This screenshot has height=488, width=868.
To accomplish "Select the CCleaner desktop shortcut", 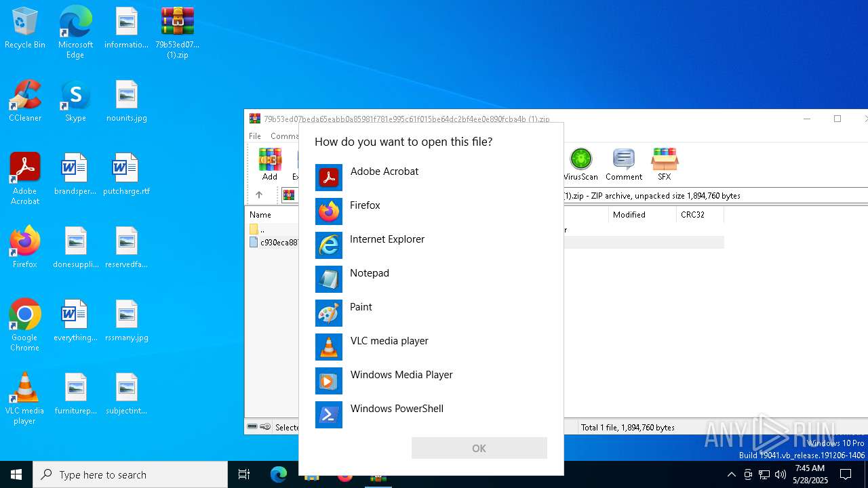I will point(25,102).
